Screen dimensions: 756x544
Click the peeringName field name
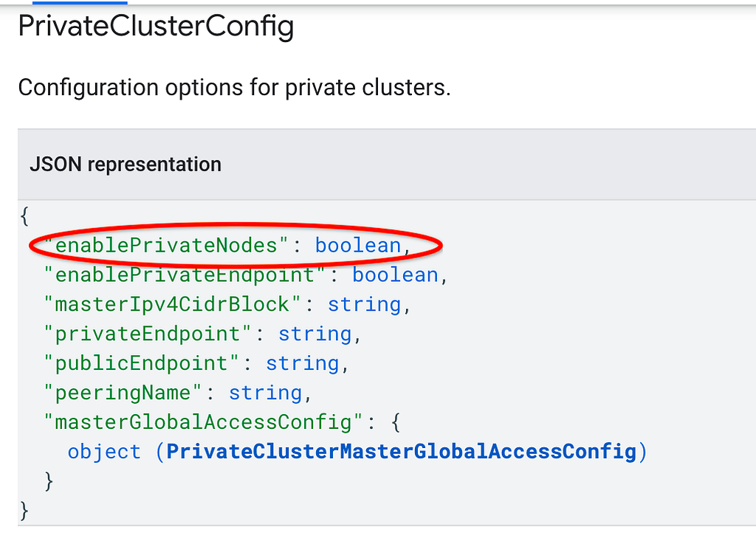123,393
